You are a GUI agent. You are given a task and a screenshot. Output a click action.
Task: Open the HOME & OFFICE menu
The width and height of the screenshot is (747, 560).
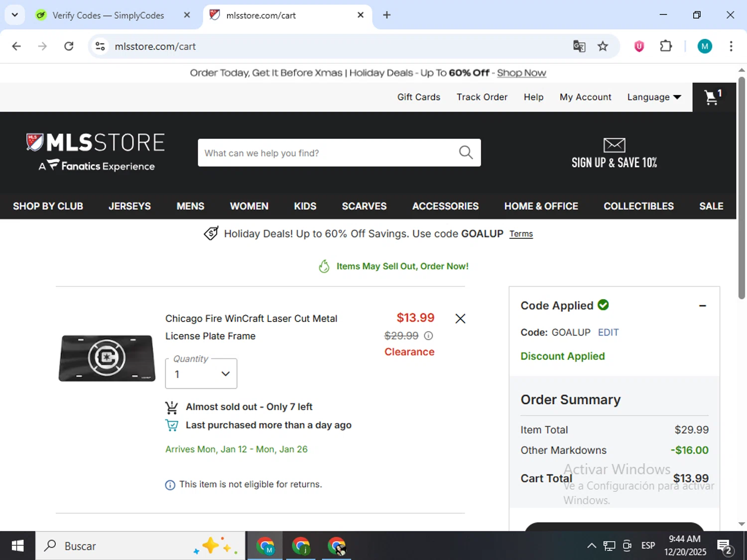541,206
